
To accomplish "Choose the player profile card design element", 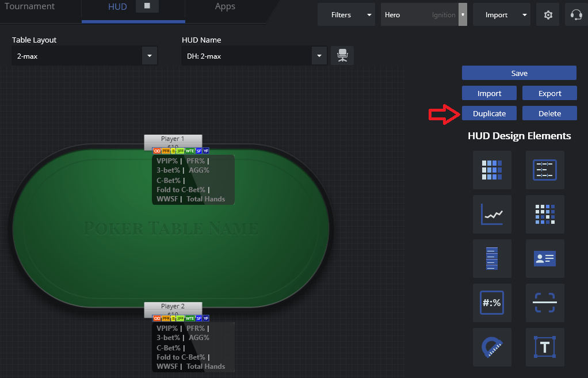I will [544, 258].
